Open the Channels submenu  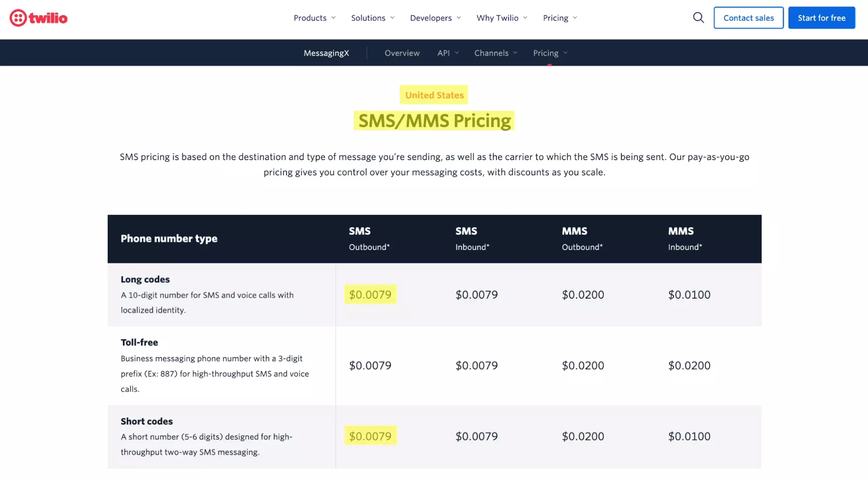(x=495, y=53)
